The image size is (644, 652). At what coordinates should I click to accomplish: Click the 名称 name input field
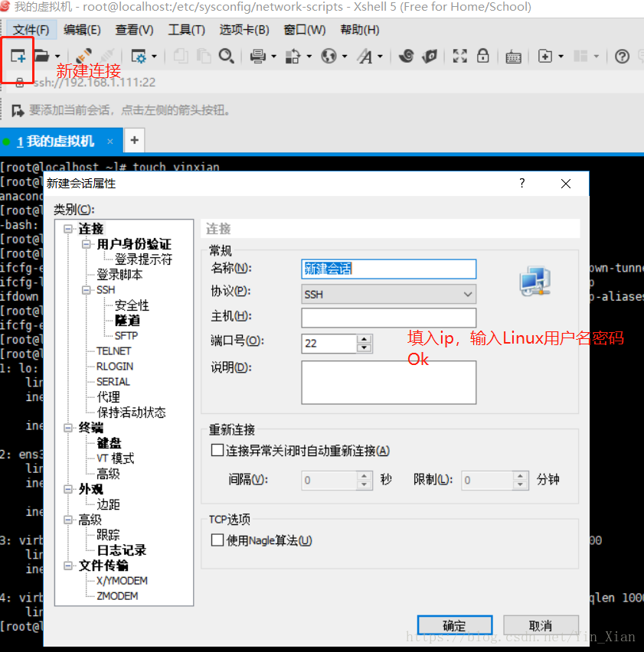388,269
